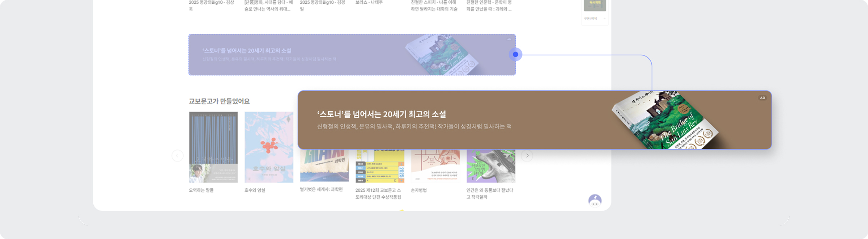Click the '오역하는 말들' title link
This screenshot has height=239, width=868.
pos(201,190)
